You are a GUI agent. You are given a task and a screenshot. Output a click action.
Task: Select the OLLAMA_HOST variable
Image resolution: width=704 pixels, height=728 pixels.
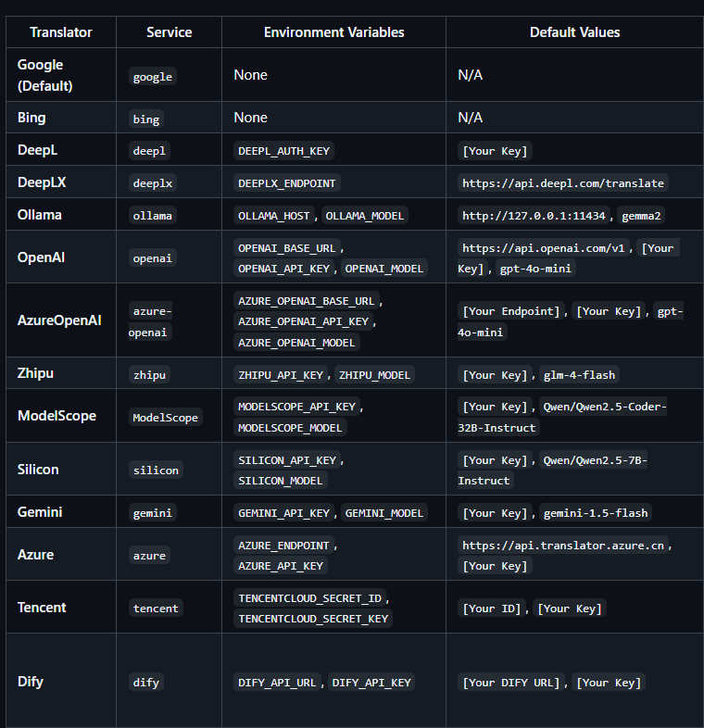pos(274,216)
